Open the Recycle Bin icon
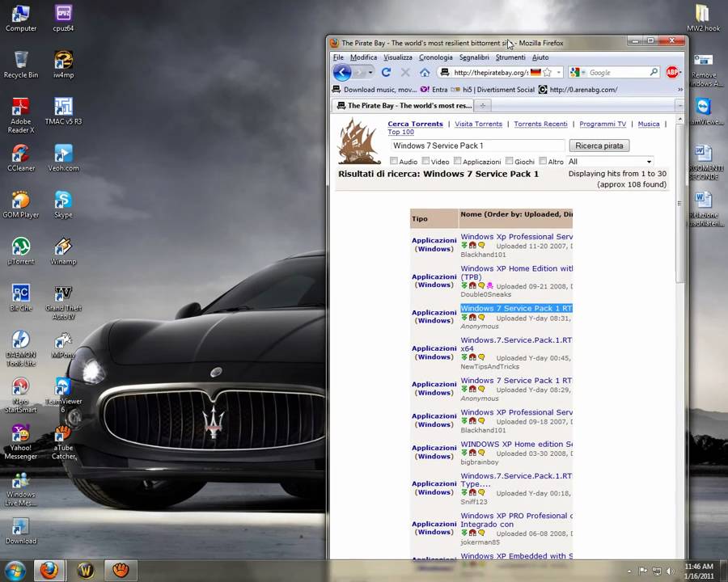The height and width of the screenshot is (582, 728). [x=21, y=65]
